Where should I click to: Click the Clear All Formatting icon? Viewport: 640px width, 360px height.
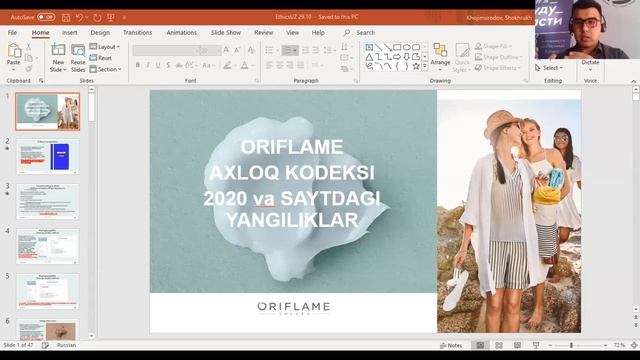pos(251,50)
